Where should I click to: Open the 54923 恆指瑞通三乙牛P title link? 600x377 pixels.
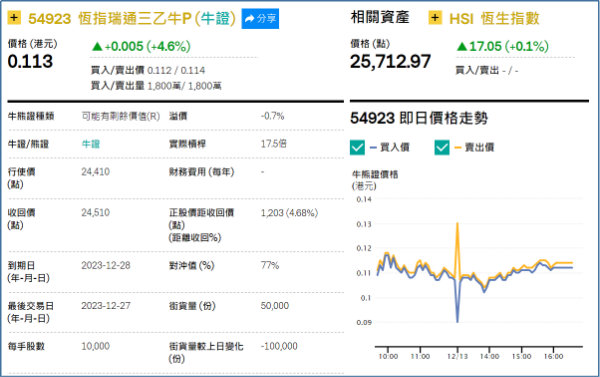(x=132, y=18)
